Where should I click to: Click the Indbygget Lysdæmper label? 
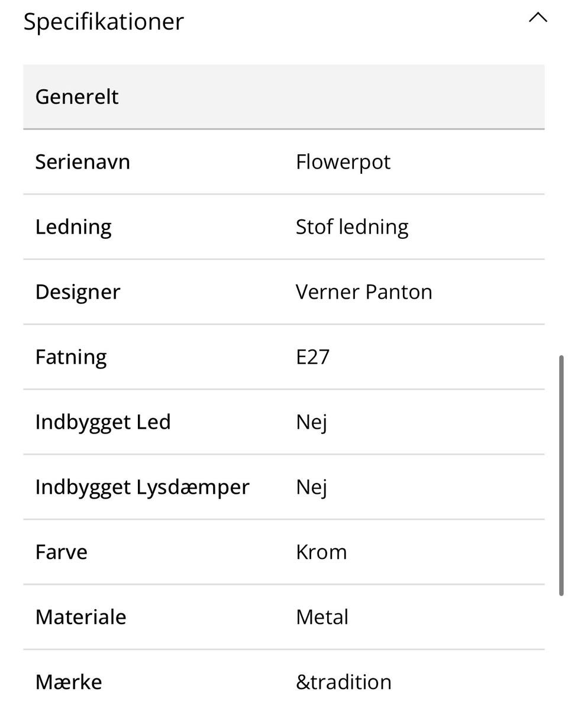click(x=142, y=487)
